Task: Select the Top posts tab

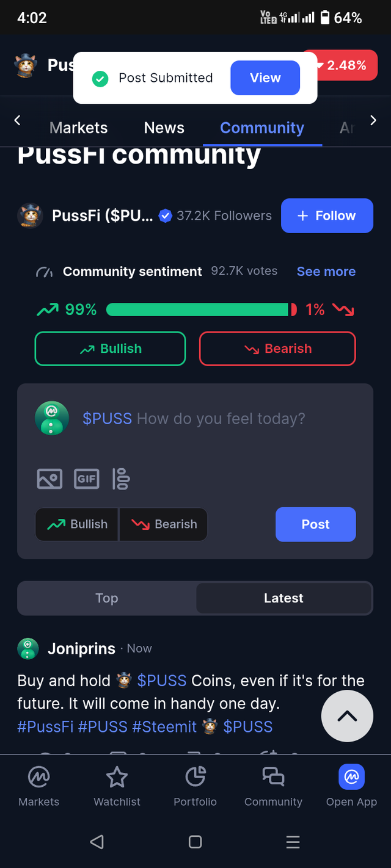Action: 107,598
